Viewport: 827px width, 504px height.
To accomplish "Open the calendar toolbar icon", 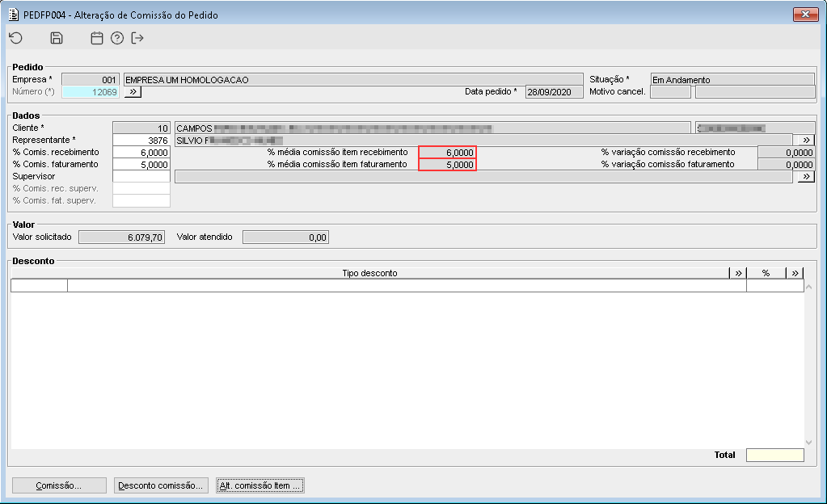I will coord(96,38).
